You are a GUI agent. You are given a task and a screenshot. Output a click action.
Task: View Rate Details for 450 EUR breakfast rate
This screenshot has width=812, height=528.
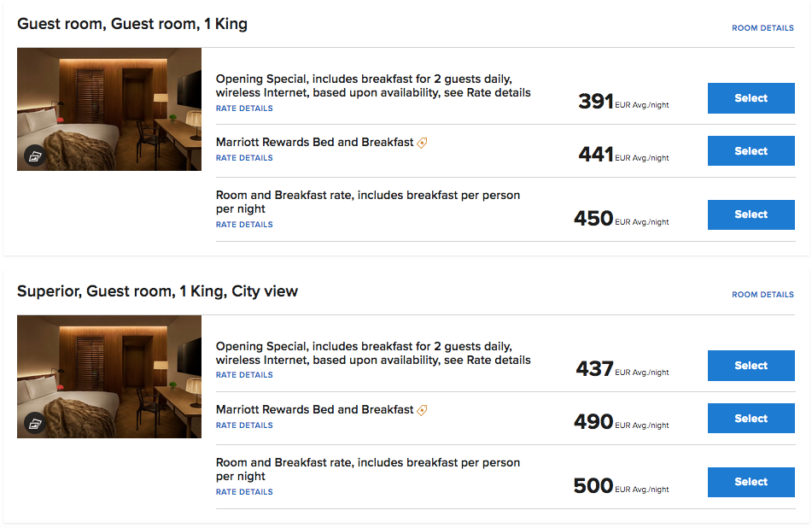tap(244, 225)
